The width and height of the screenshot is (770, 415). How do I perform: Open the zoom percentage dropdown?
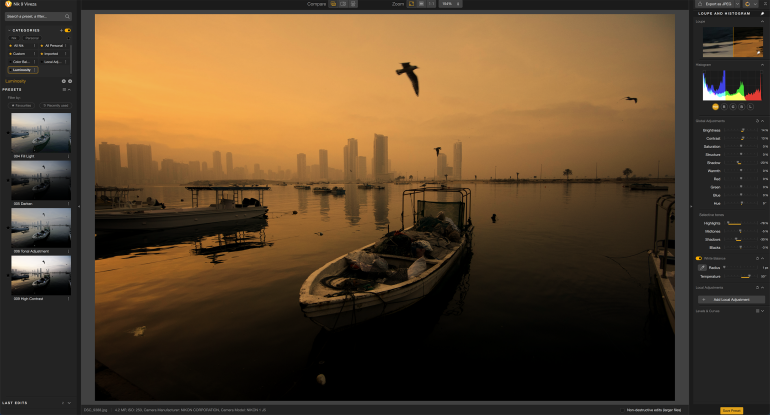click(450, 4)
